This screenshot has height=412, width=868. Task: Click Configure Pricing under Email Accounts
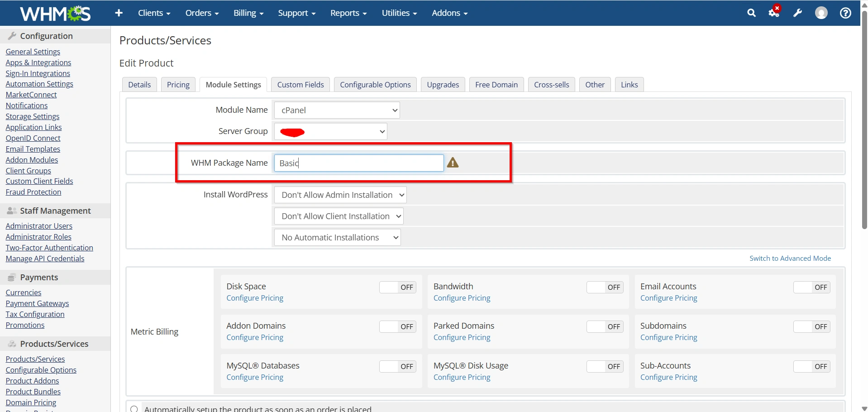[x=669, y=298]
